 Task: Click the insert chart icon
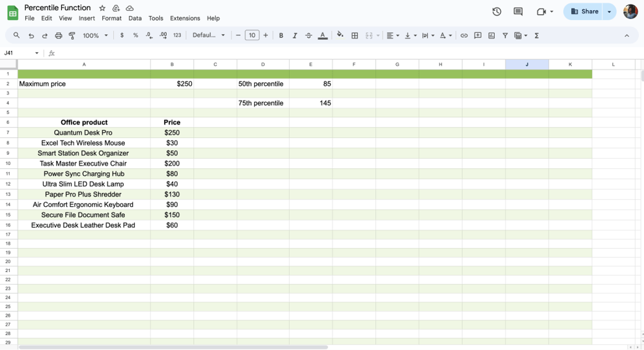[x=491, y=35]
